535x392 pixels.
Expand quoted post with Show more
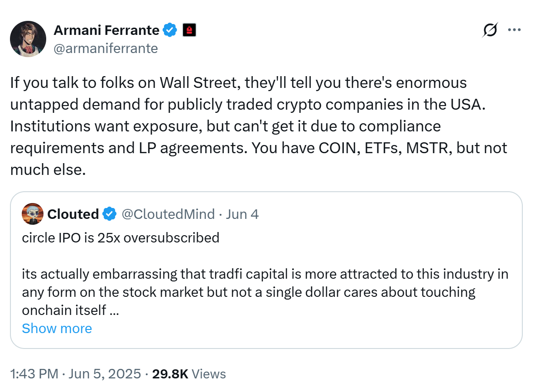coord(57,328)
